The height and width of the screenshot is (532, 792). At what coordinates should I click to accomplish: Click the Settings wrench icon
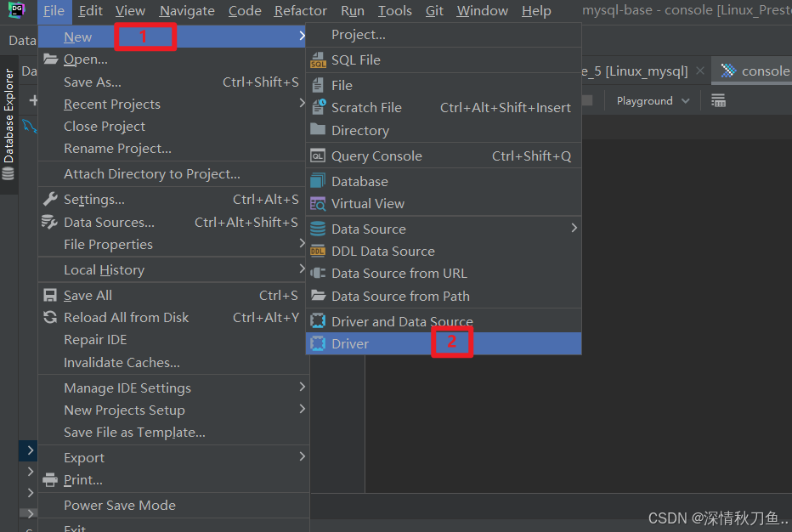(x=50, y=199)
